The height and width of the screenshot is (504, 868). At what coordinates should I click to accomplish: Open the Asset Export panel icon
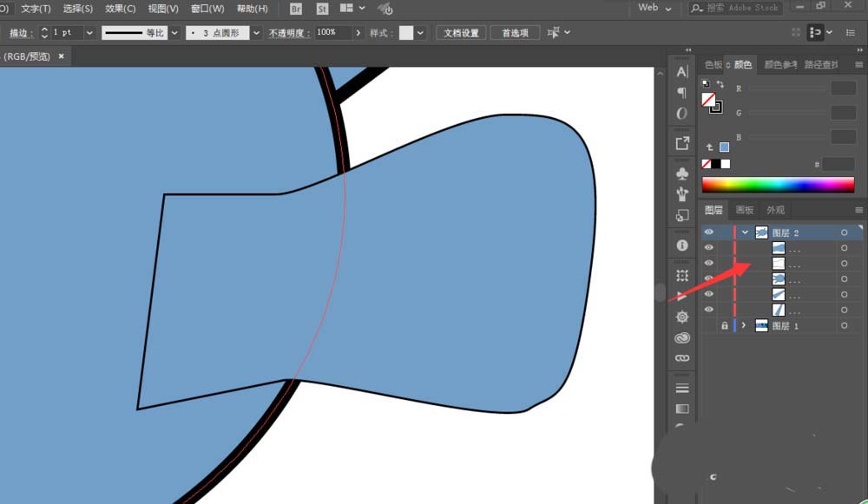click(682, 143)
